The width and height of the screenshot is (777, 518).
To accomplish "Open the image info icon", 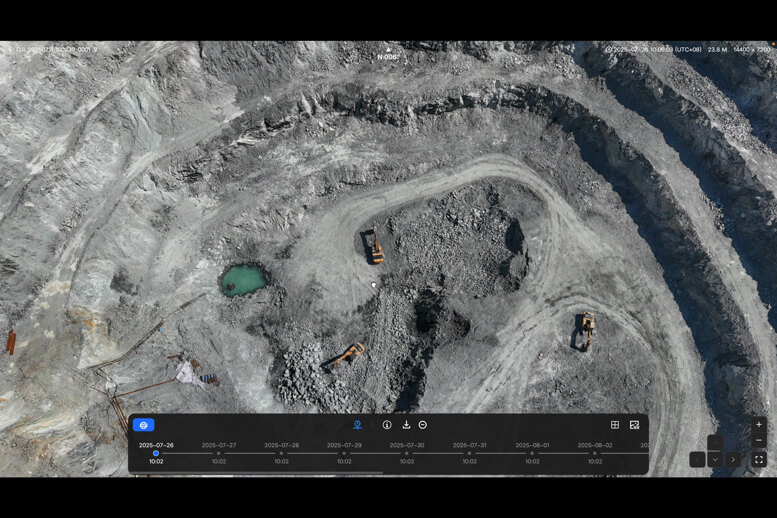I will coord(387,425).
